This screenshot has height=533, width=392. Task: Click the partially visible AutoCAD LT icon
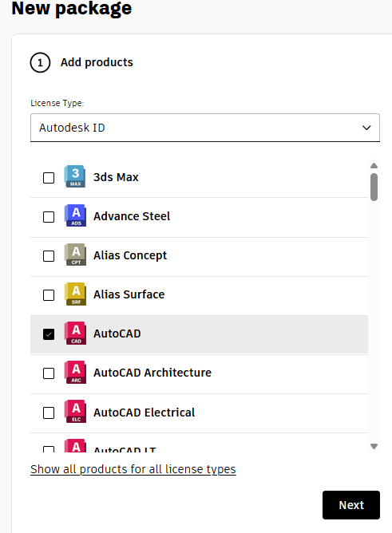[x=75, y=446]
